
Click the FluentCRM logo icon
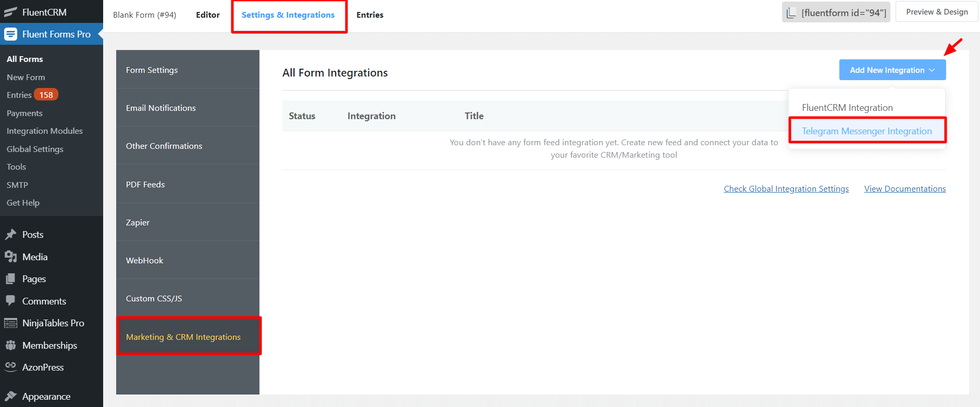[x=10, y=12]
